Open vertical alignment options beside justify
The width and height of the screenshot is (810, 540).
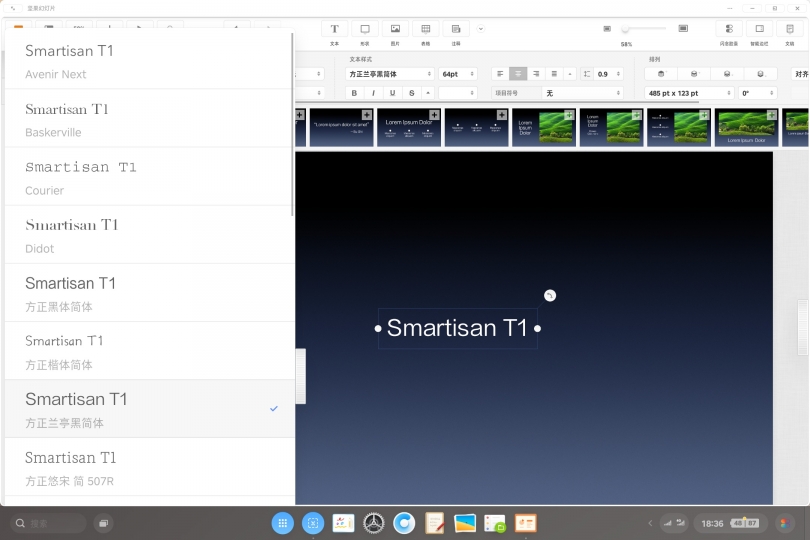pyautogui.click(x=570, y=74)
